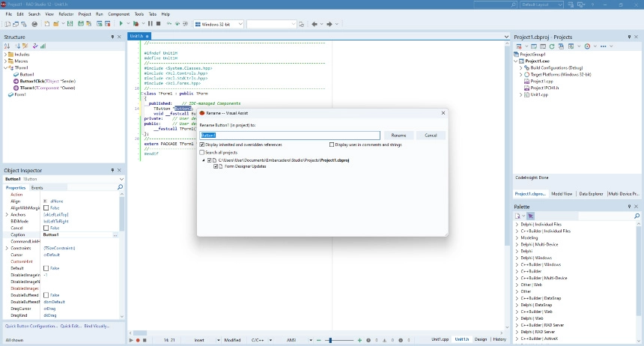Screen dimensions: 644x346
Task: Click the rename text field containing Button1
Action: (290, 136)
